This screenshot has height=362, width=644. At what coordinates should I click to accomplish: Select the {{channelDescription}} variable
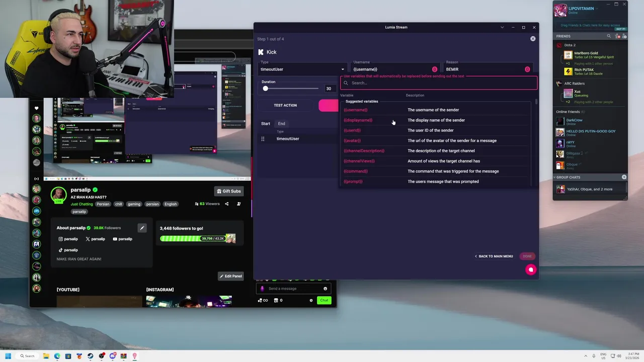[x=364, y=151]
